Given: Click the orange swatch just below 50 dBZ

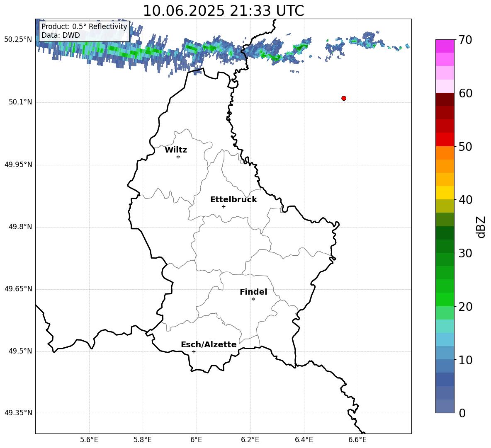Looking at the screenshot, I should coord(445,153).
